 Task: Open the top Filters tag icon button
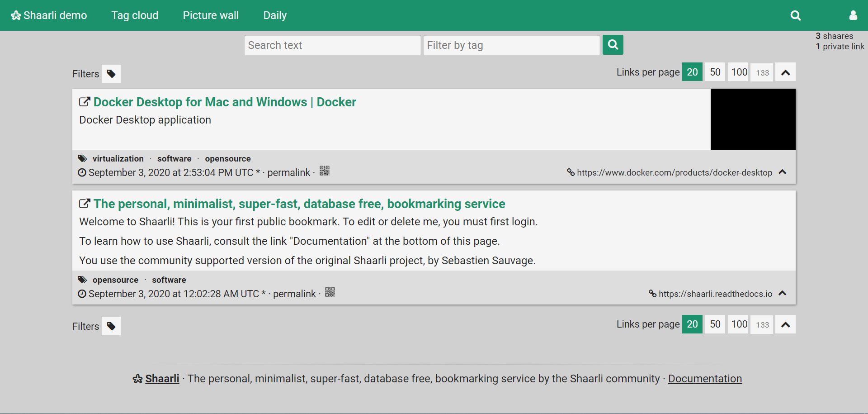pos(111,74)
